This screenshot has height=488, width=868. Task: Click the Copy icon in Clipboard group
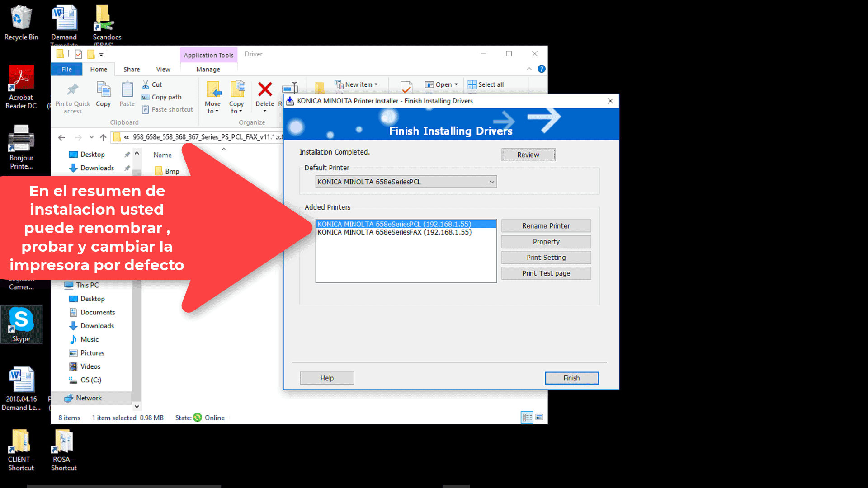(x=104, y=94)
